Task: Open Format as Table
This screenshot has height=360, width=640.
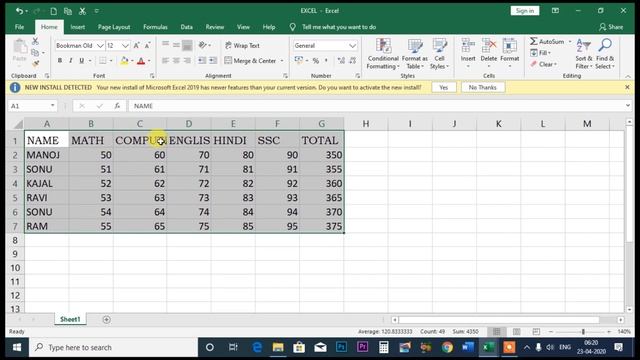Action: tap(415, 54)
